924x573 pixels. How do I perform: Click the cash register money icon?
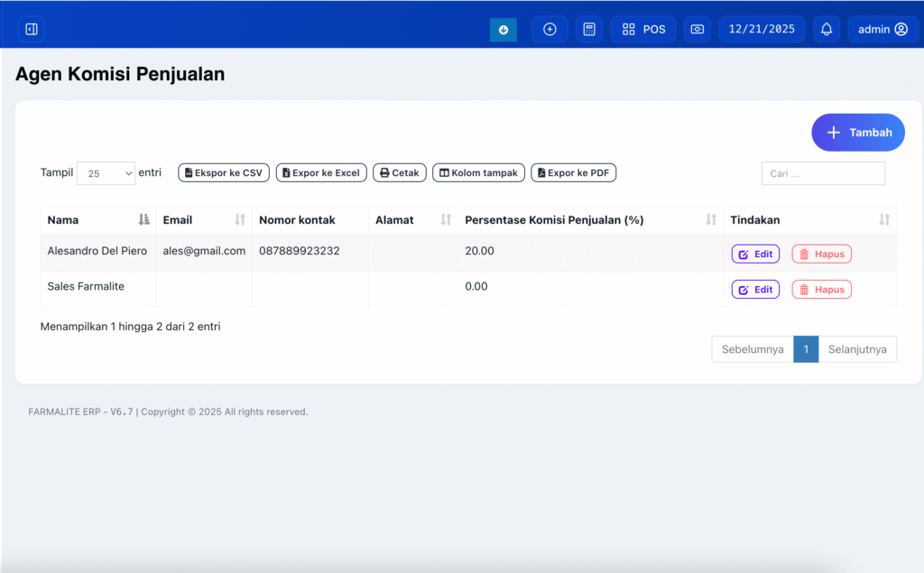tap(698, 29)
